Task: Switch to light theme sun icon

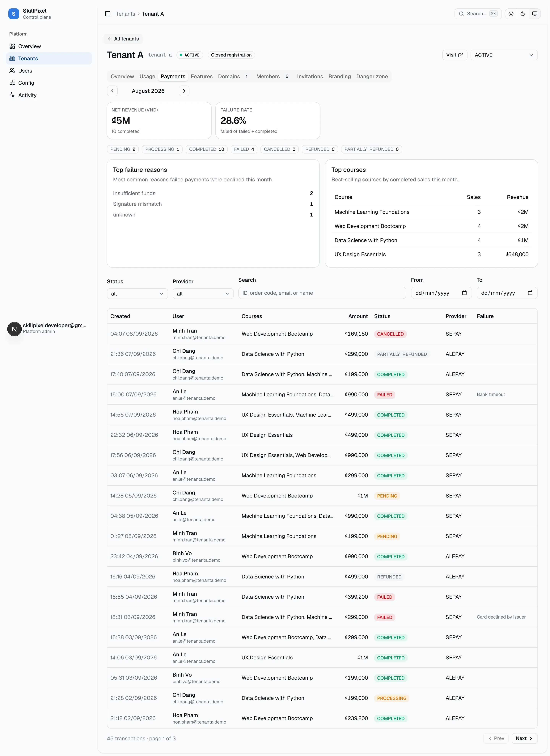Action: [x=511, y=14]
